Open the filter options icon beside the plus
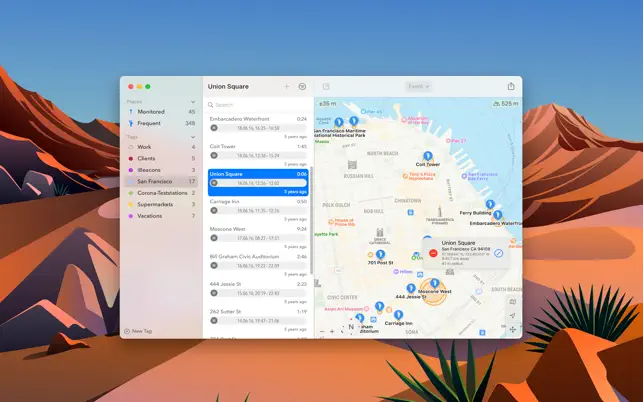 (x=302, y=87)
